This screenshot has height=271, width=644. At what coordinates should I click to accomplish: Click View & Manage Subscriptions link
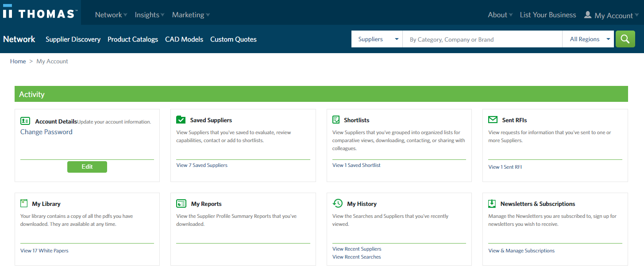[x=521, y=251]
